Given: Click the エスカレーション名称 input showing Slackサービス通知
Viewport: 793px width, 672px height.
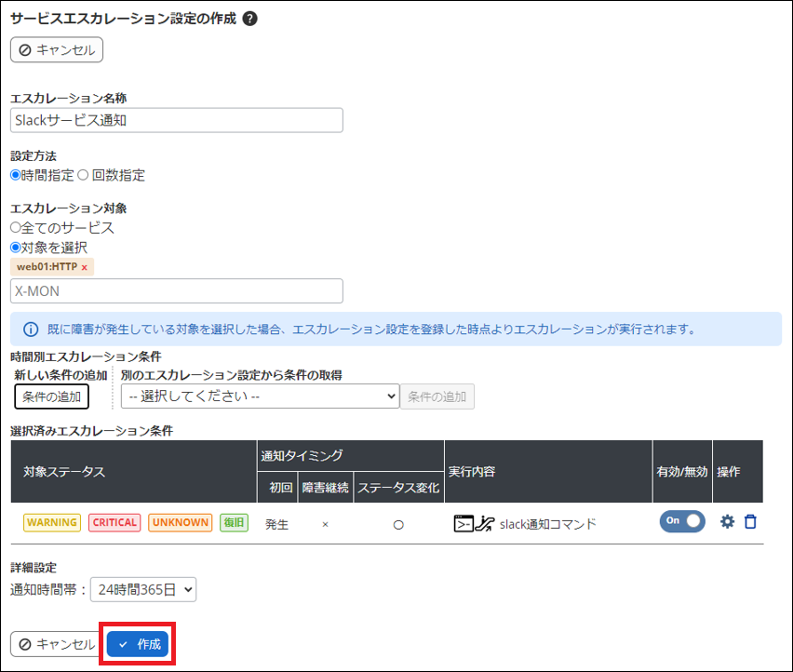Looking at the screenshot, I should tap(177, 119).
